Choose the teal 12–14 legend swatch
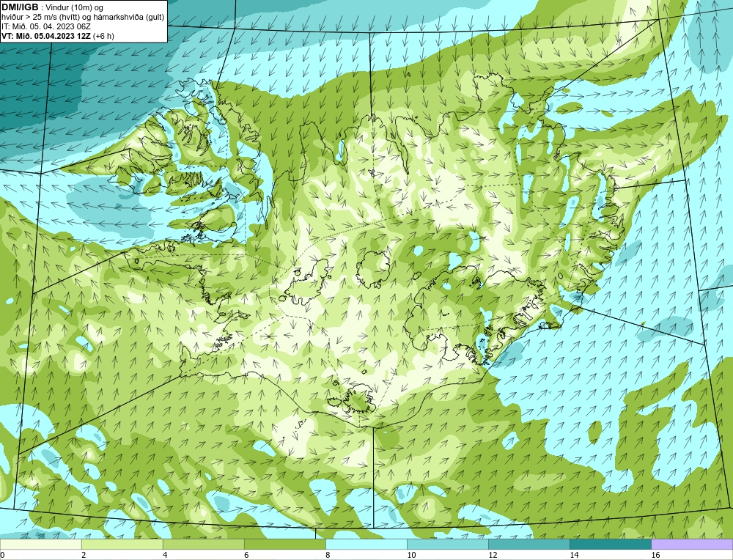The height and width of the screenshot is (560, 733). click(528, 544)
